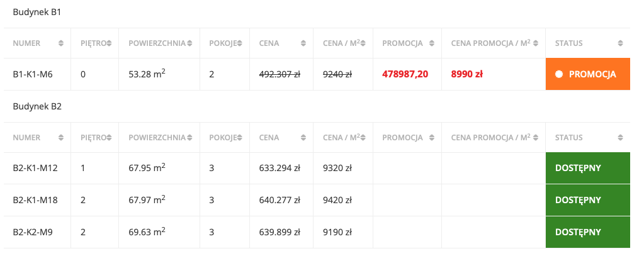Sort Budynek B2 table by NUMER arrows
The image size is (644, 256).
click(61, 138)
